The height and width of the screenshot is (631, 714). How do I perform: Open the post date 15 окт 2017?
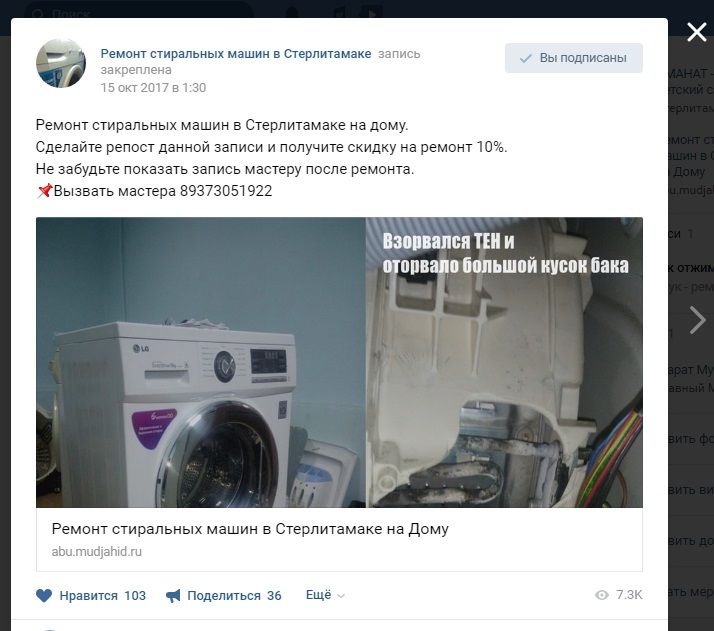153,87
